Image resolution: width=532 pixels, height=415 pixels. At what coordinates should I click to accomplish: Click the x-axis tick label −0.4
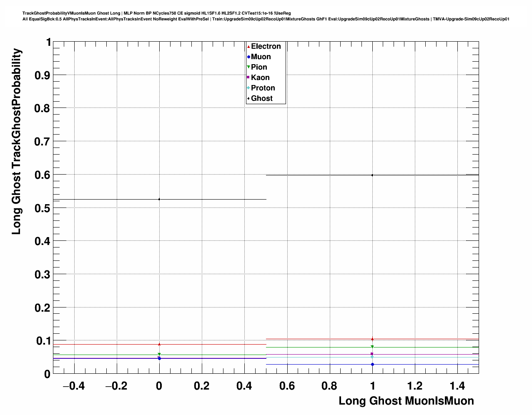74,386
